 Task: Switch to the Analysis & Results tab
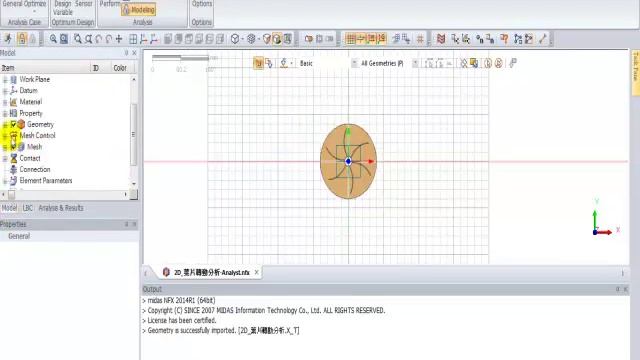coord(61,208)
